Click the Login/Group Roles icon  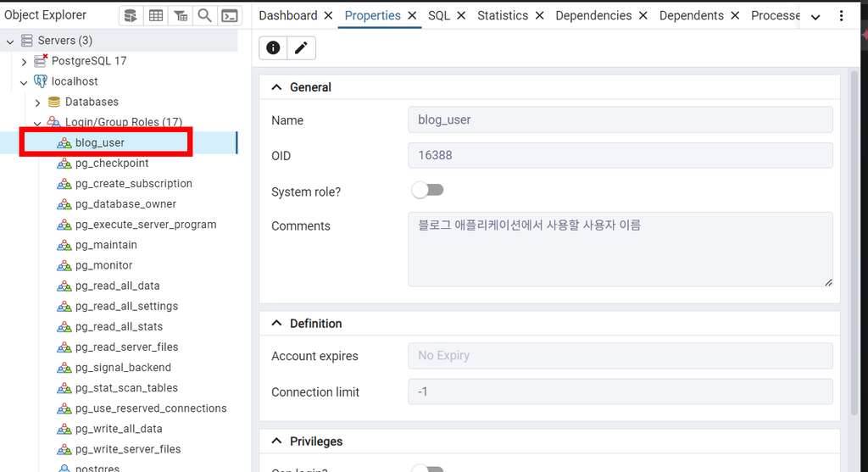[x=53, y=122]
